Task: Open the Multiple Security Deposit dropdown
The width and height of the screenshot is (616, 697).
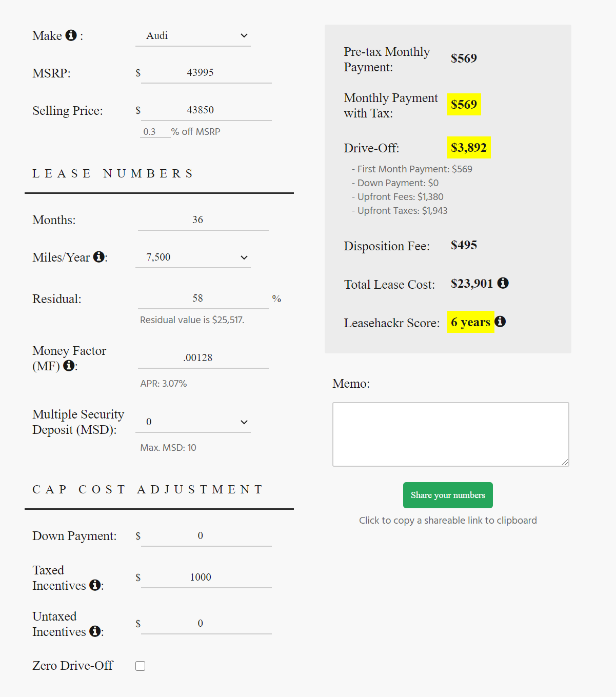Action: click(193, 422)
